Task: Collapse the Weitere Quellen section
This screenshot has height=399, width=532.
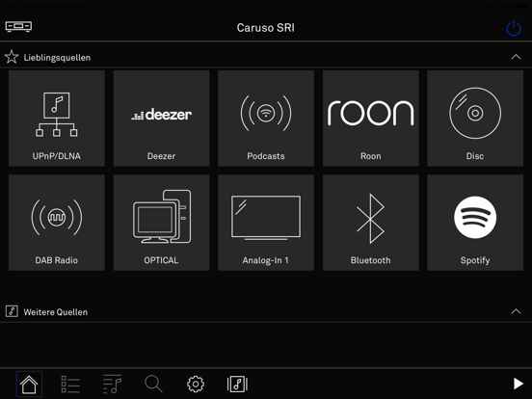Action: coord(516,311)
